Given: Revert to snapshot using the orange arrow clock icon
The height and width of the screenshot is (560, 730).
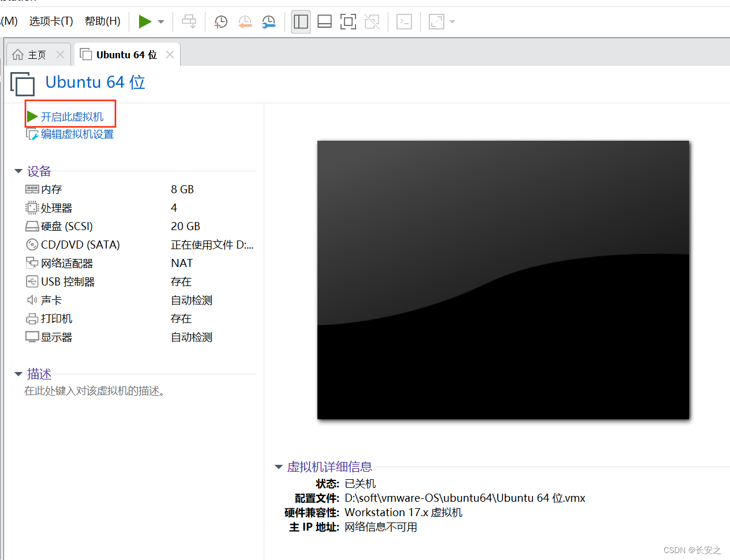Looking at the screenshot, I should tap(245, 22).
